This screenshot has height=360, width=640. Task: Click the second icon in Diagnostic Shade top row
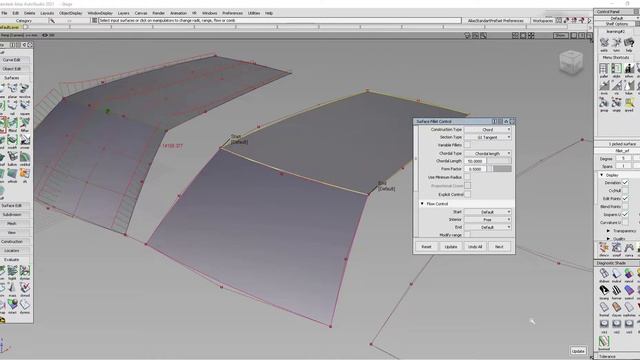tap(616, 273)
